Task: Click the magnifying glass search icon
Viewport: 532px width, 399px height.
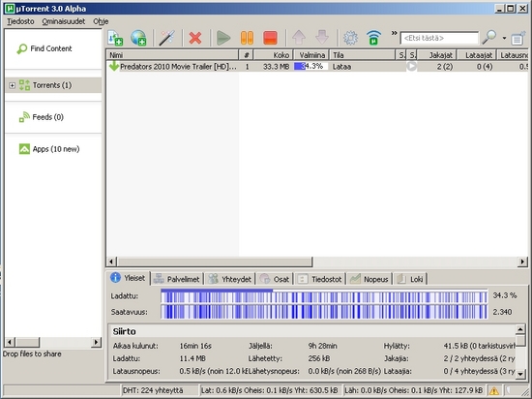Action: [488, 38]
